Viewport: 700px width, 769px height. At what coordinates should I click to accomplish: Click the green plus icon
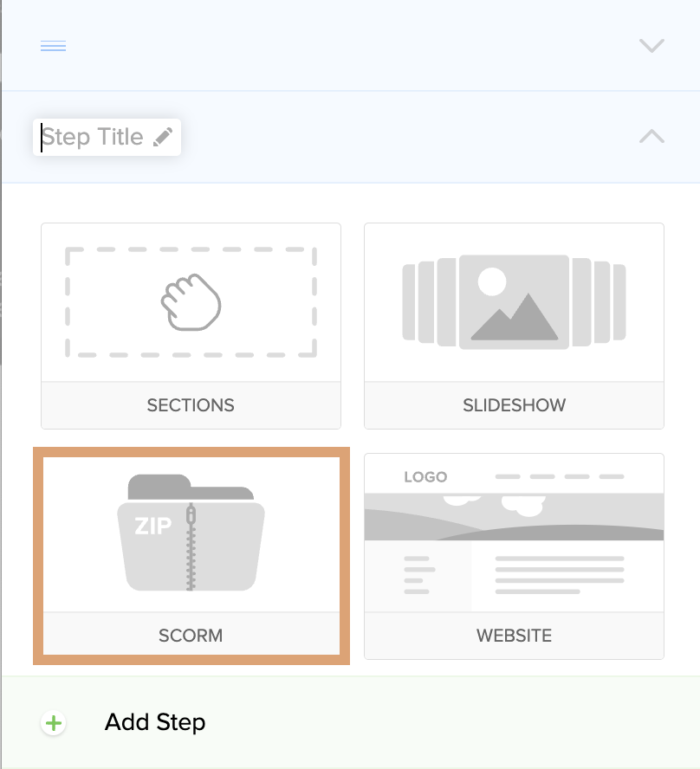point(54,723)
